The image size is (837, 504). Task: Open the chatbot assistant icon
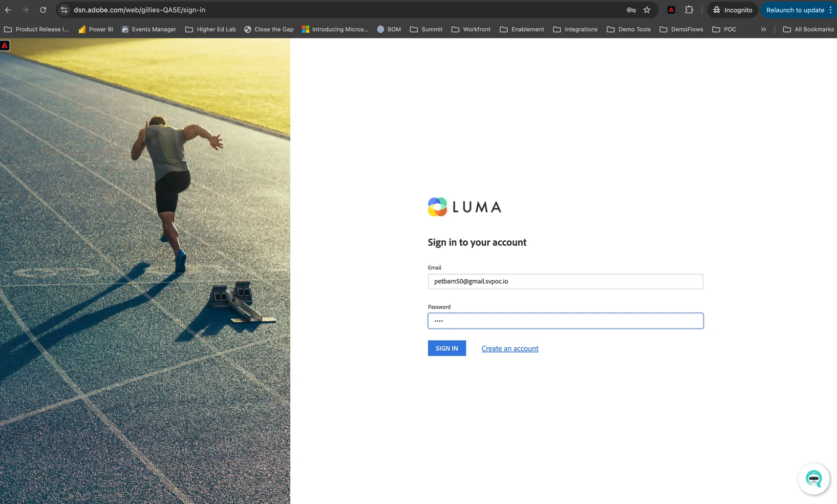click(814, 479)
